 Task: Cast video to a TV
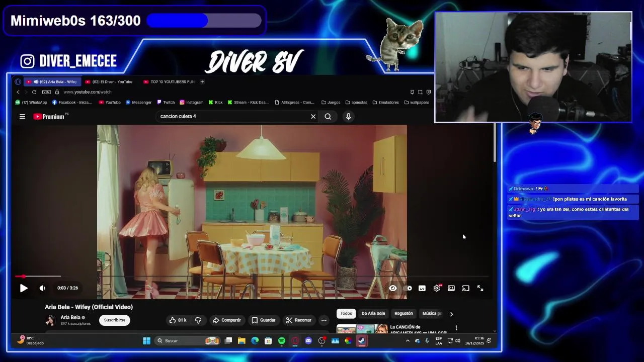(466, 288)
